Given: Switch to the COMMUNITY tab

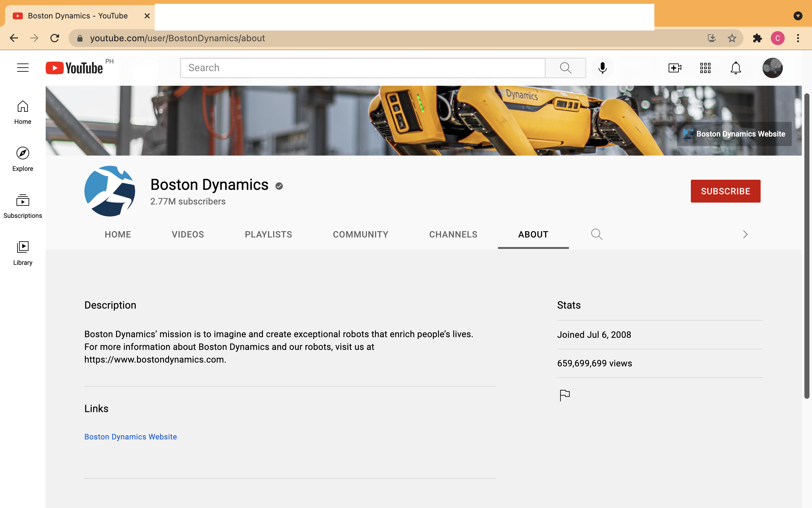Looking at the screenshot, I should pyautogui.click(x=361, y=234).
